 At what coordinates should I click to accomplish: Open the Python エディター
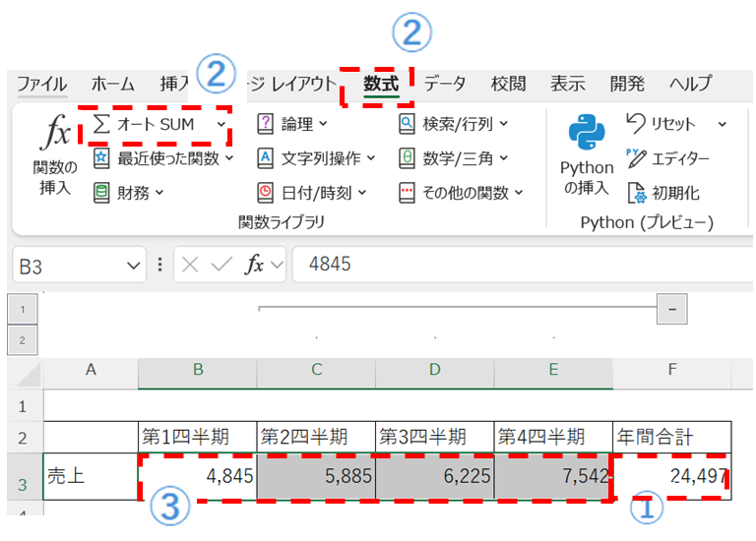(667, 158)
